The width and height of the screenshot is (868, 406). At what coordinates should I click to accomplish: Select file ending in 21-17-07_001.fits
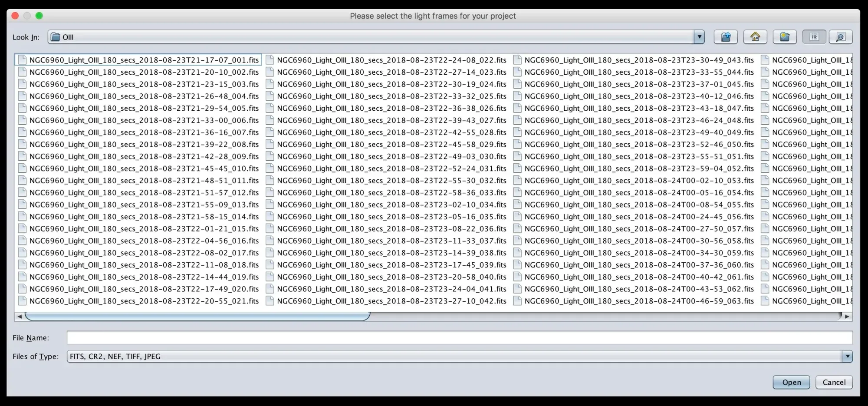point(144,60)
